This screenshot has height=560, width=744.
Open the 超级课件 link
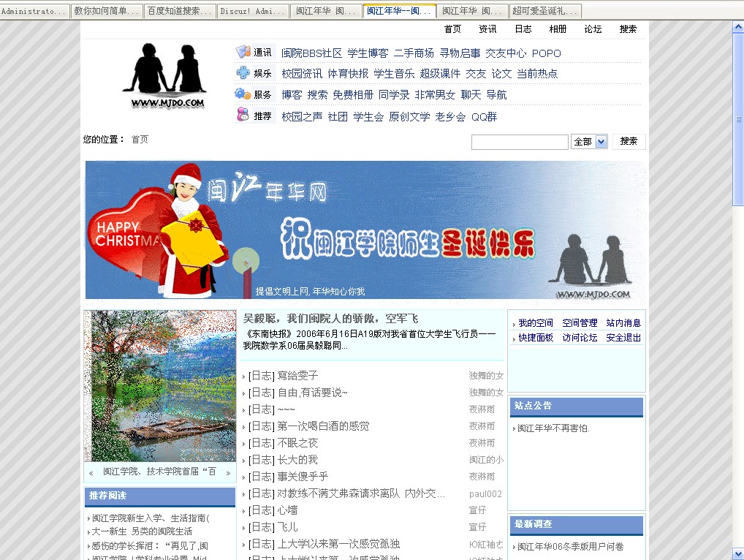440,74
